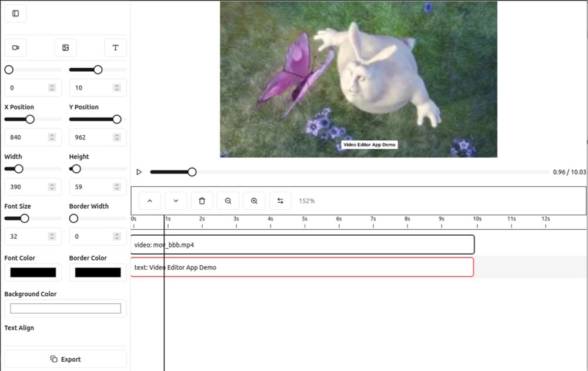Select the text: Video Editor App Demo clip

(x=302, y=268)
